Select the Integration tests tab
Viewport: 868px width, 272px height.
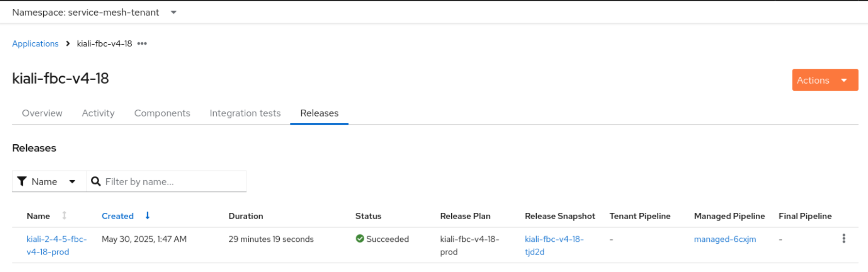coord(245,113)
